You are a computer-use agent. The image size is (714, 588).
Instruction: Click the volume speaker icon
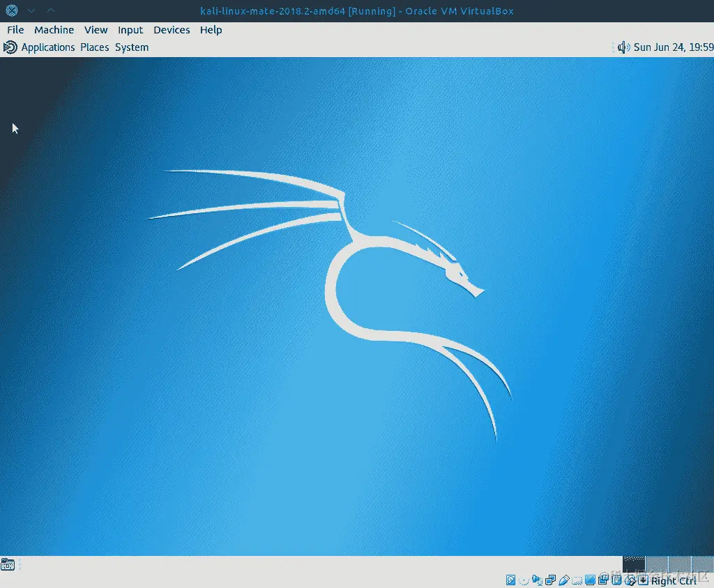click(x=623, y=47)
